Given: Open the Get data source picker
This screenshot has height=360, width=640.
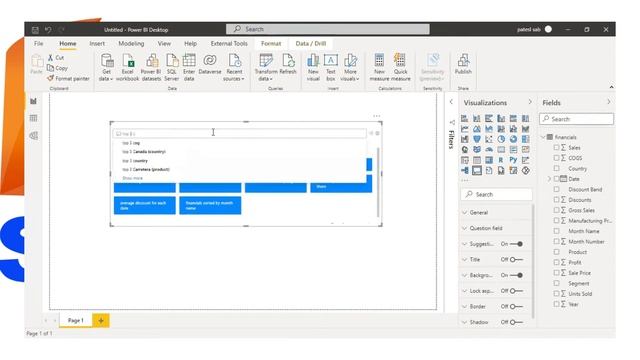Looking at the screenshot, I should (107, 67).
